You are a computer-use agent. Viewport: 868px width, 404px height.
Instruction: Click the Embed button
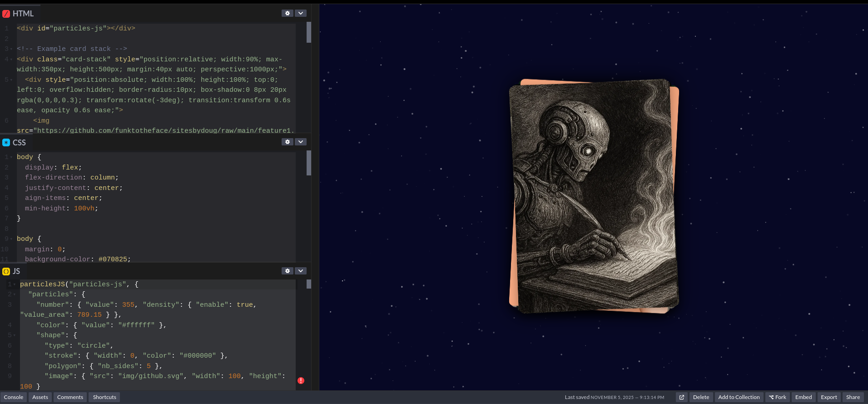click(803, 397)
